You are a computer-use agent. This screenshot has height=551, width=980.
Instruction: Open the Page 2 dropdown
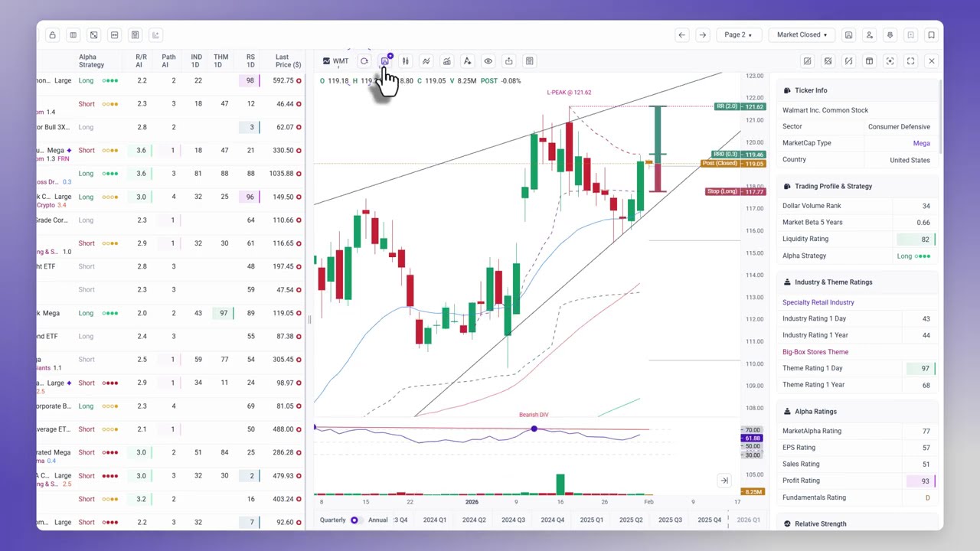[x=738, y=34]
